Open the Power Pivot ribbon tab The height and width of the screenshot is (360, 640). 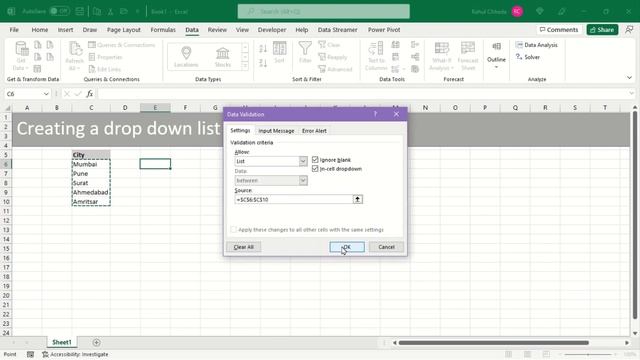coord(384,30)
